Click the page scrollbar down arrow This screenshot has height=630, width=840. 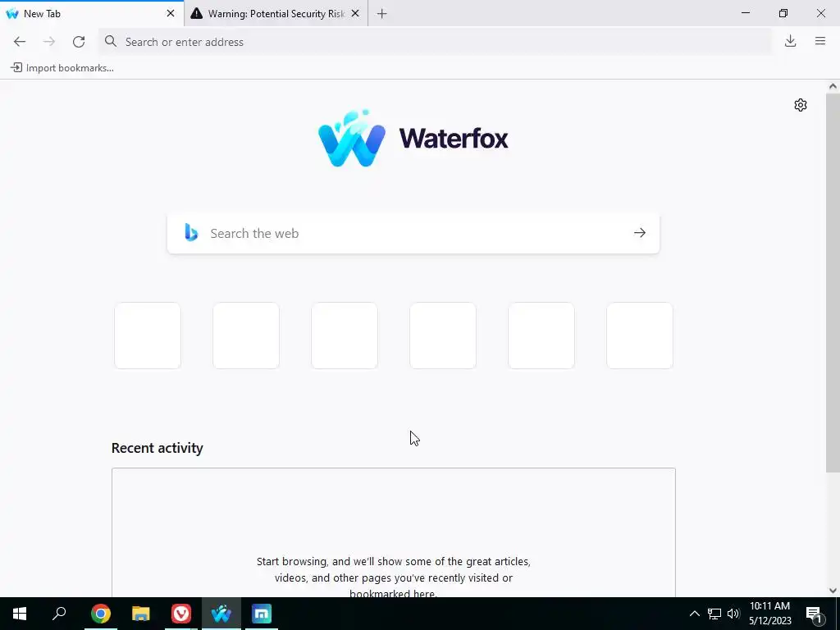tap(833, 591)
